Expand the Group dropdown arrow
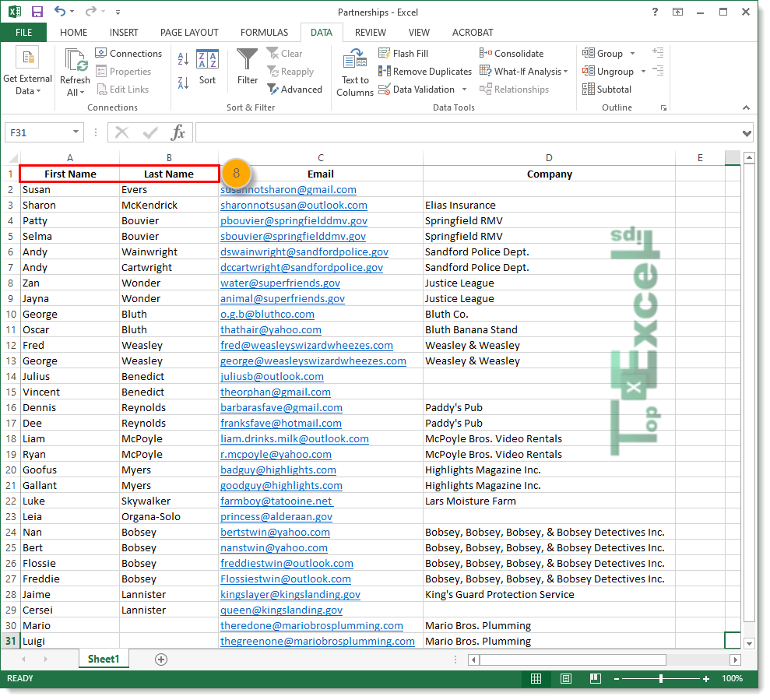The image size is (770, 700). point(632,54)
